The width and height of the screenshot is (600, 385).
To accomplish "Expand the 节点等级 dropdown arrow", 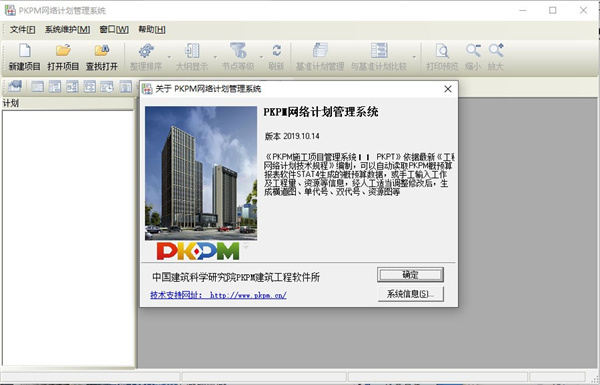I will point(261,57).
